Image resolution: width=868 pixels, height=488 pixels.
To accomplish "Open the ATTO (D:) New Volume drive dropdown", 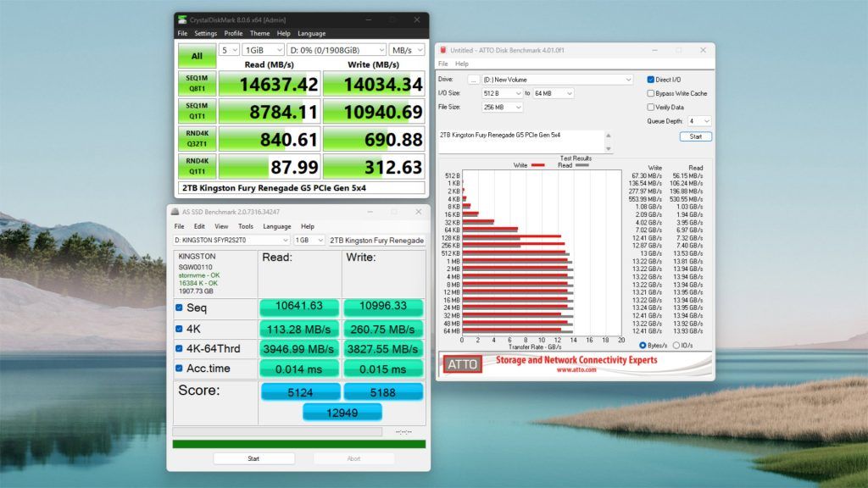I will pyautogui.click(x=557, y=80).
